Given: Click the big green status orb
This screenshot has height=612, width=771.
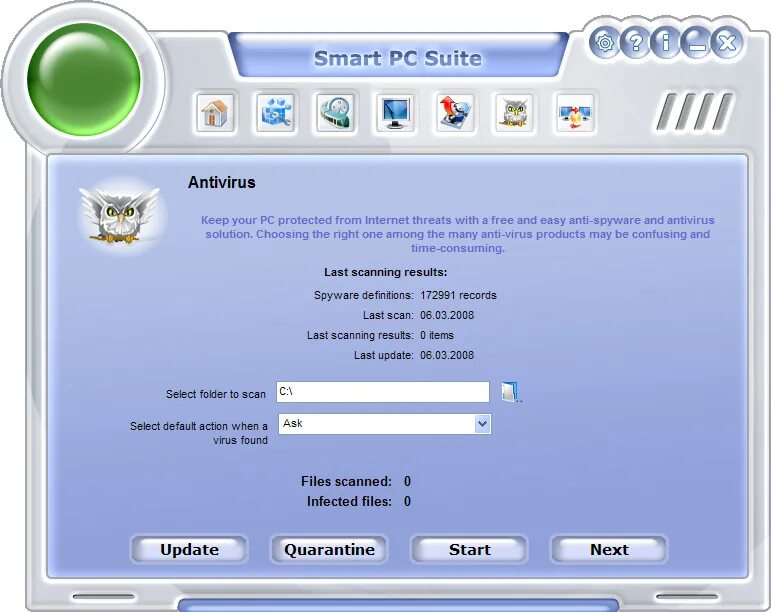Looking at the screenshot, I should coord(84,79).
